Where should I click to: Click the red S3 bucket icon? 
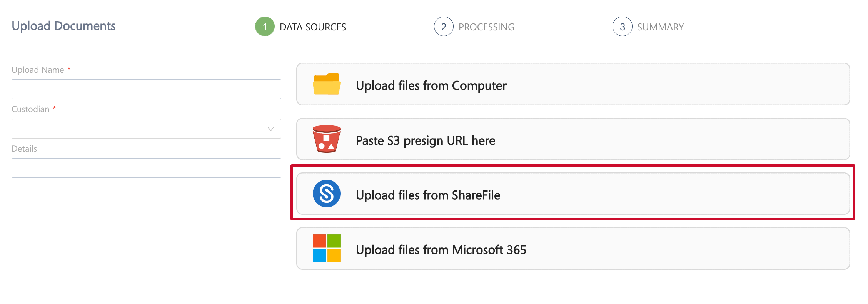point(326,139)
